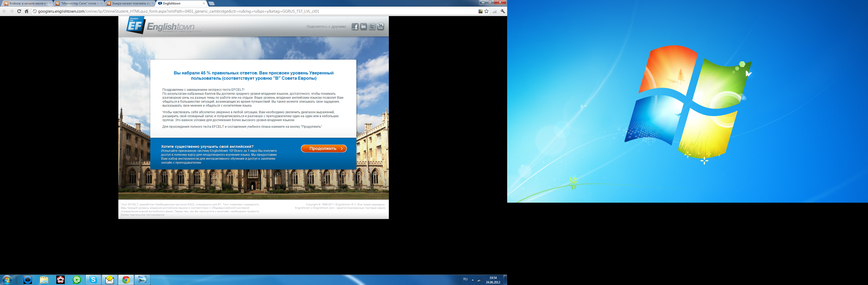Close the Englishtown tab
The image size is (868, 285).
pyautogui.click(x=204, y=3)
